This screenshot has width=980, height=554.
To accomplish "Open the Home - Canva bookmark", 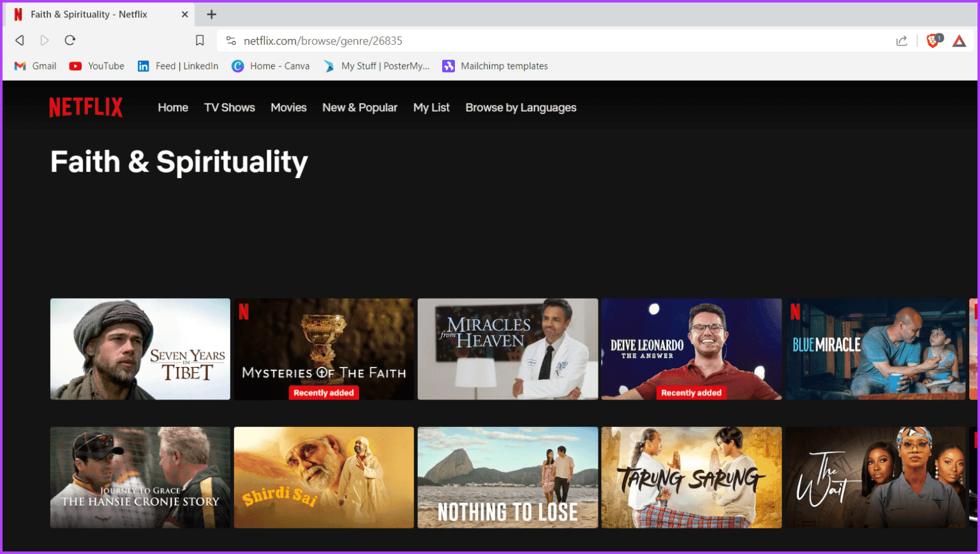I will tap(271, 66).
